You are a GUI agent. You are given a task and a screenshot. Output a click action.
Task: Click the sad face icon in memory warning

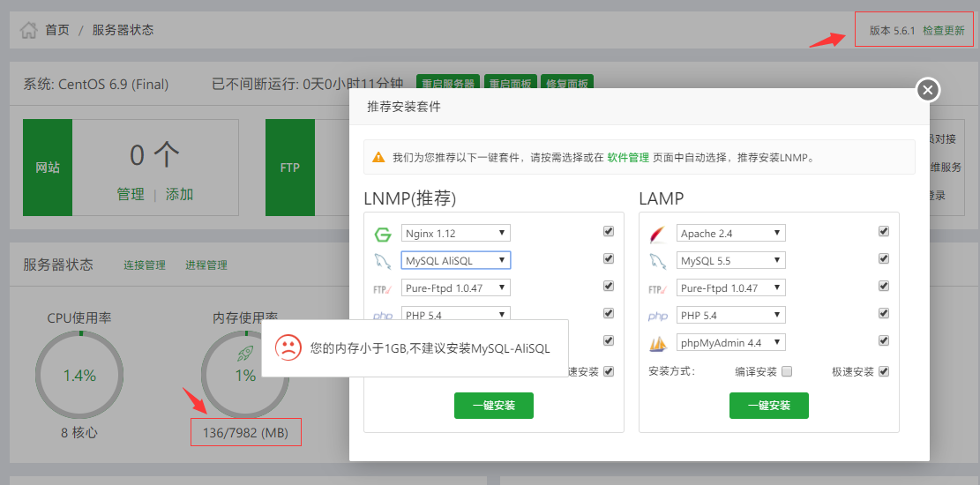[x=288, y=347]
